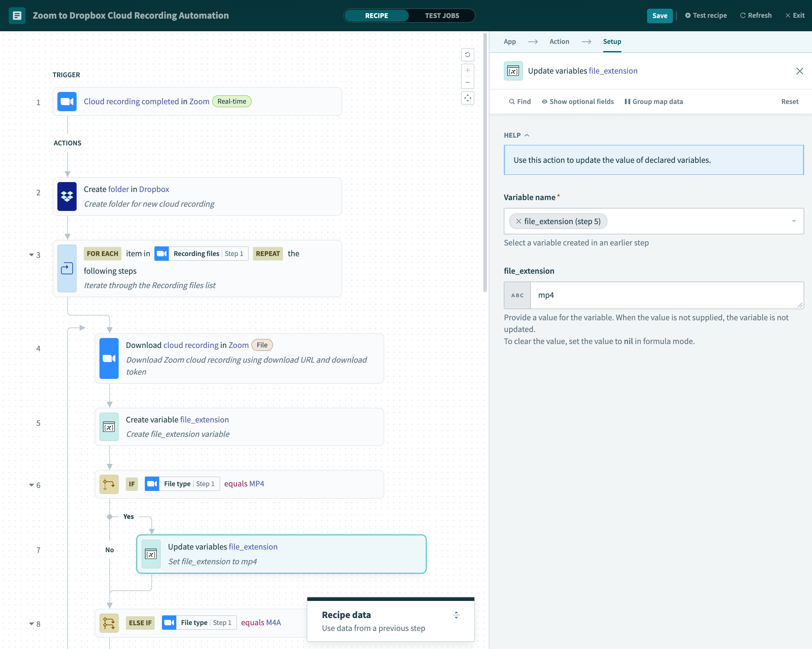Toggle Show optional fields
The height and width of the screenshot is (649, 812).
[577, 102]
